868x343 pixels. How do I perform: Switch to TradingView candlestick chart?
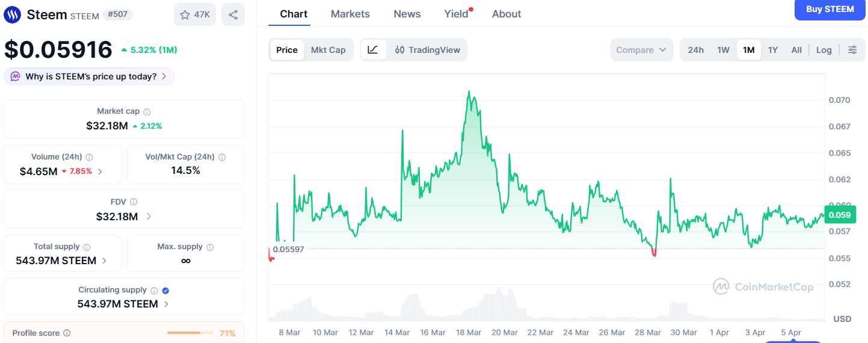tap(428, 50)
